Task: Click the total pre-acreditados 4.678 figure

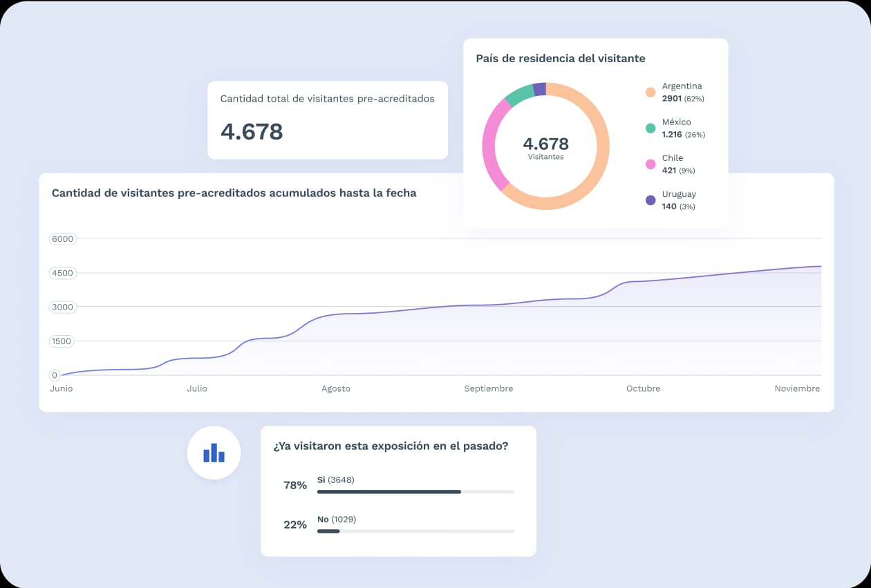Action: [x=252, y=131]
